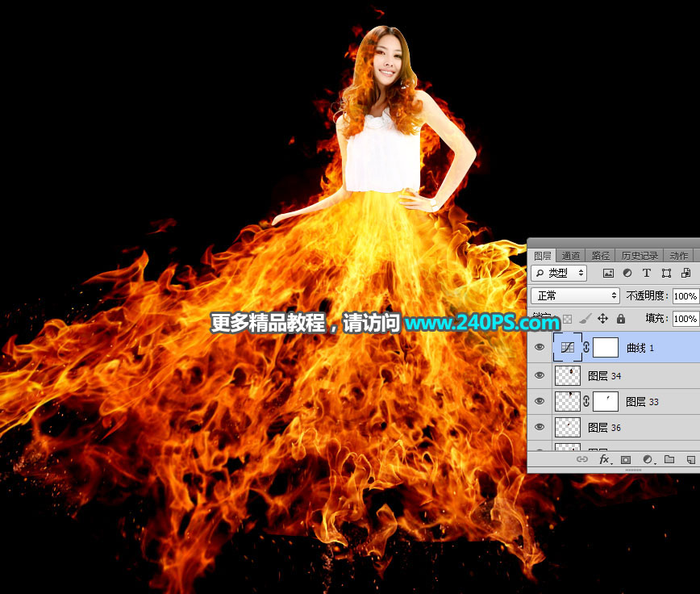The image size is (700, 594).
Task: Select layer name 曲线 1
Action: [x=640, y=348]
